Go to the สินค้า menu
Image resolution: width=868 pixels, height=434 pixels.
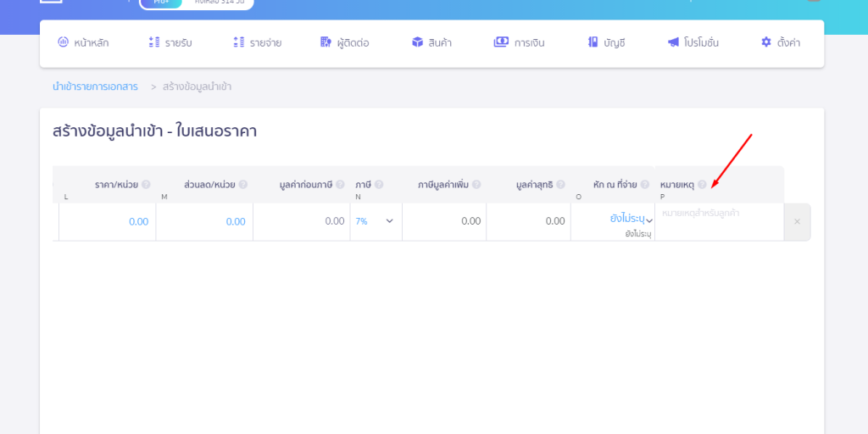431,42
